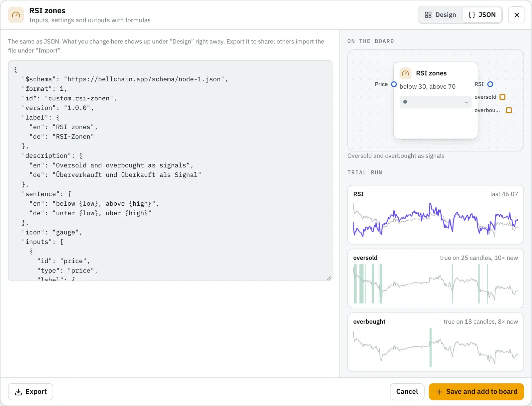Image resolution: width=532 pixels, height=406 pixels.
Task: Click the Design tab grid icon
Action: pos(428,15)
